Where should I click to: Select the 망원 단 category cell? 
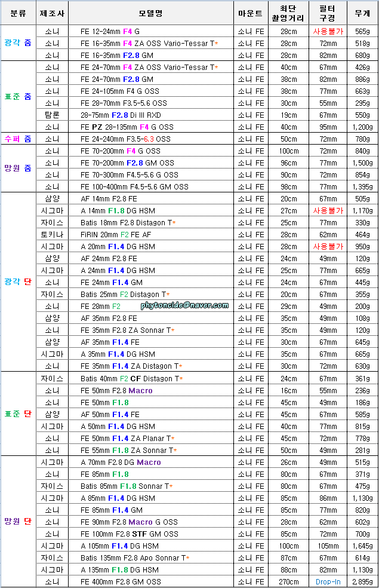[x=18, y=521]
